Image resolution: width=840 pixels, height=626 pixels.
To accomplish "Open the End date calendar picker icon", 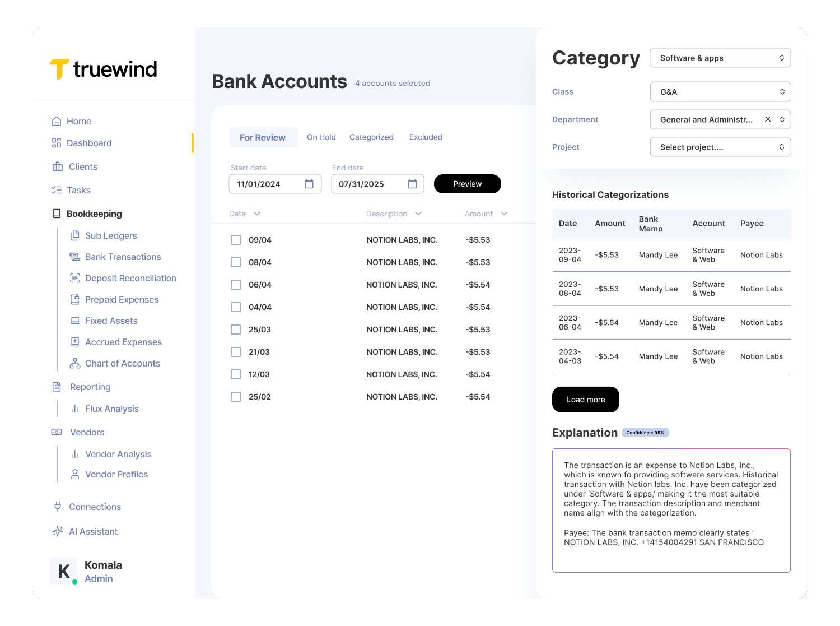I will pyautogui.click(x=412, y=184).
